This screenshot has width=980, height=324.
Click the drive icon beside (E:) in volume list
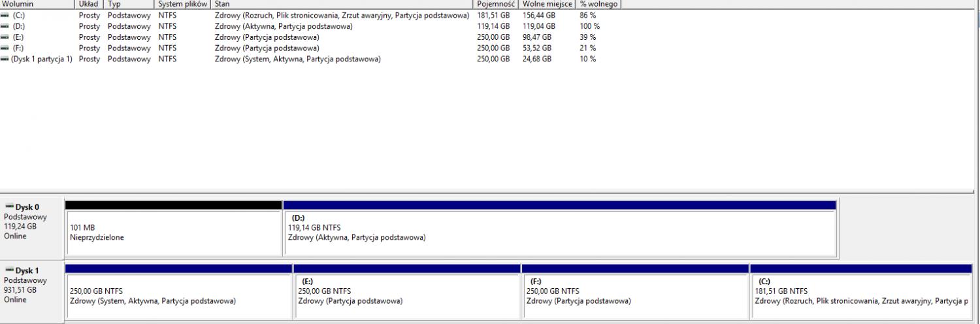pos(5,37)
